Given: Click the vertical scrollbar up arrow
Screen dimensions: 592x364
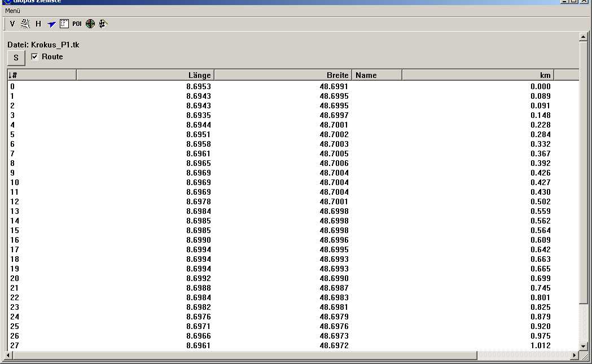Looking at the screenshot, I should [x=584, y=37].
